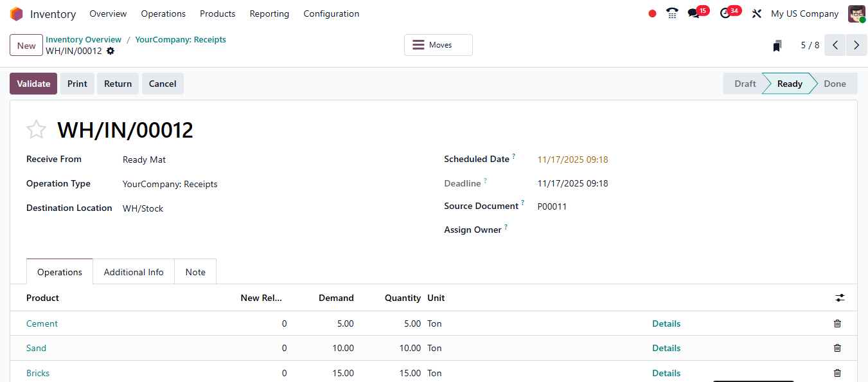868x382 pixels.
Task: Click the Validate button
Action: (x=33, y=84)
